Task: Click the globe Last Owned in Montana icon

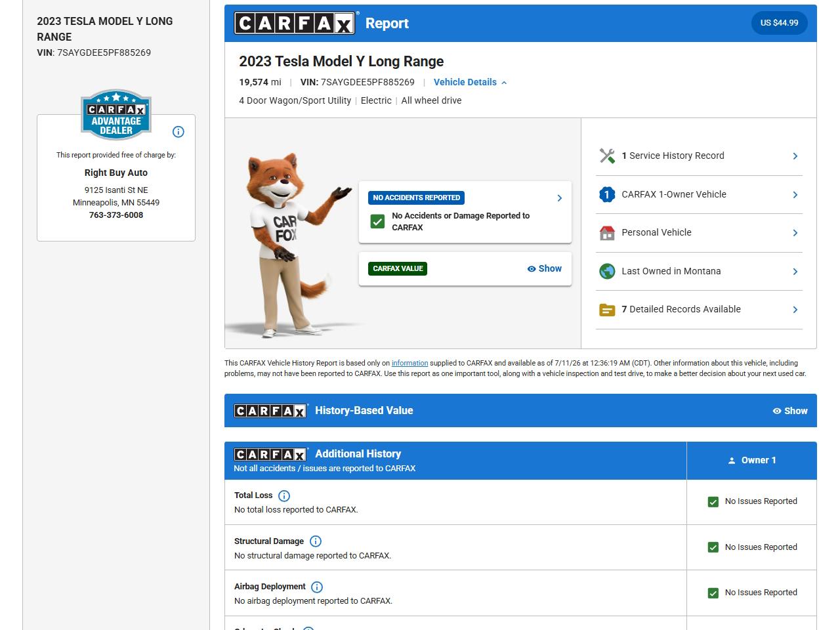Action: pyautogui.click(x=607, y=271)
